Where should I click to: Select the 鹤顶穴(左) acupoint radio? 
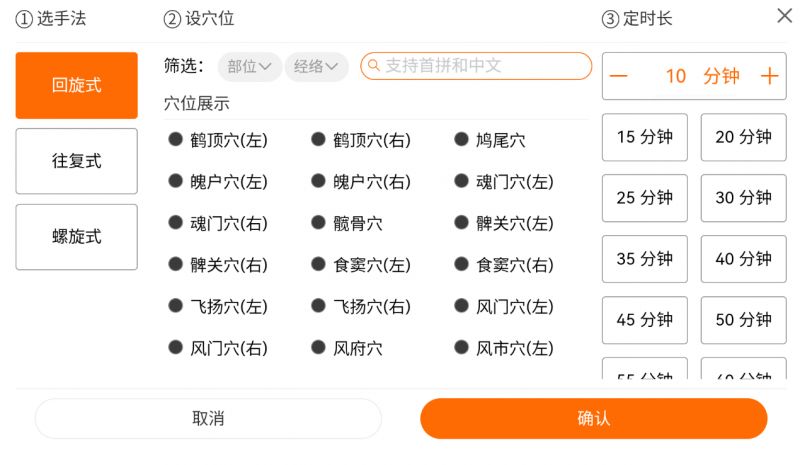(x=175, y=140)
